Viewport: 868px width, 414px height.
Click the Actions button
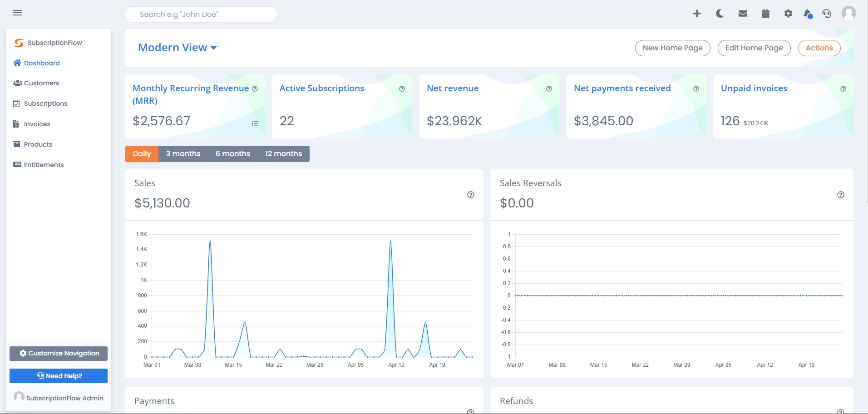pyautogui.click(x=819, y=48)
